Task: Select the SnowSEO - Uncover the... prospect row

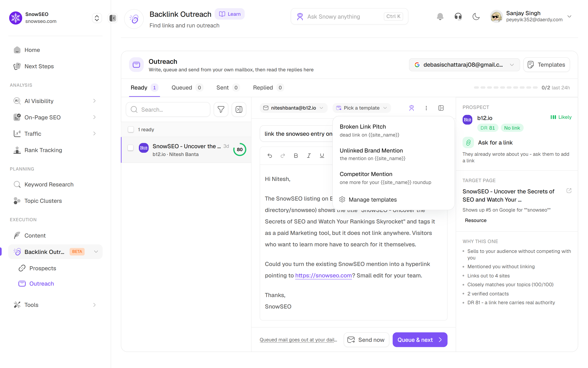Action: [x=186, y=150]
